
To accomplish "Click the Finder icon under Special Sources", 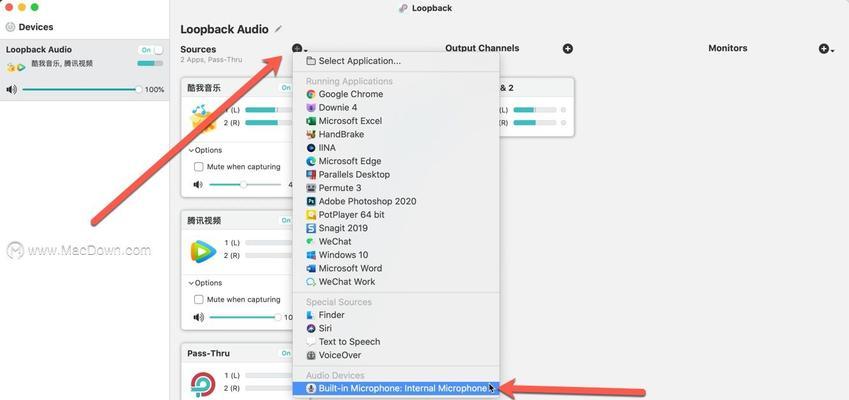I will coord(311,315).
